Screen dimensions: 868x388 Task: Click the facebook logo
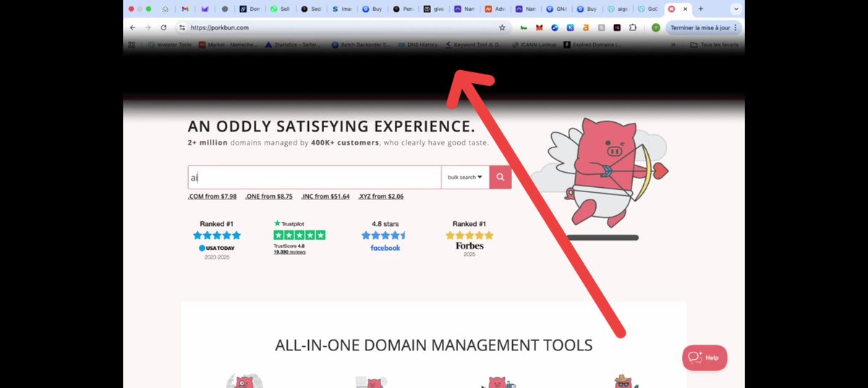tap(385, 248)
